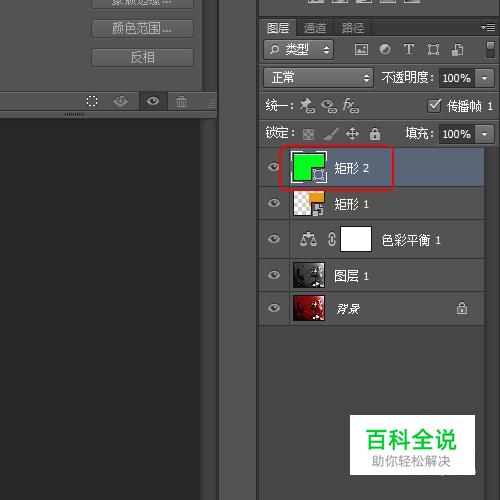The image size is (500, 500).
Task: Select the 图层 1 layer name
Action: [351, 276]
